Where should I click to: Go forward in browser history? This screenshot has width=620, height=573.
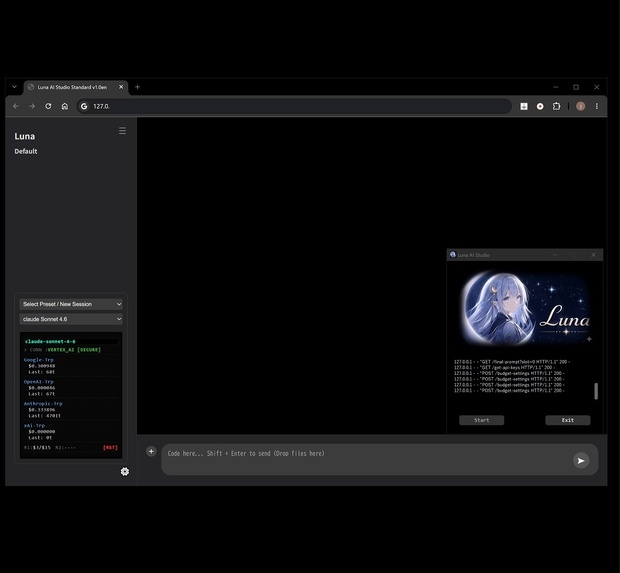click(32, 106)
